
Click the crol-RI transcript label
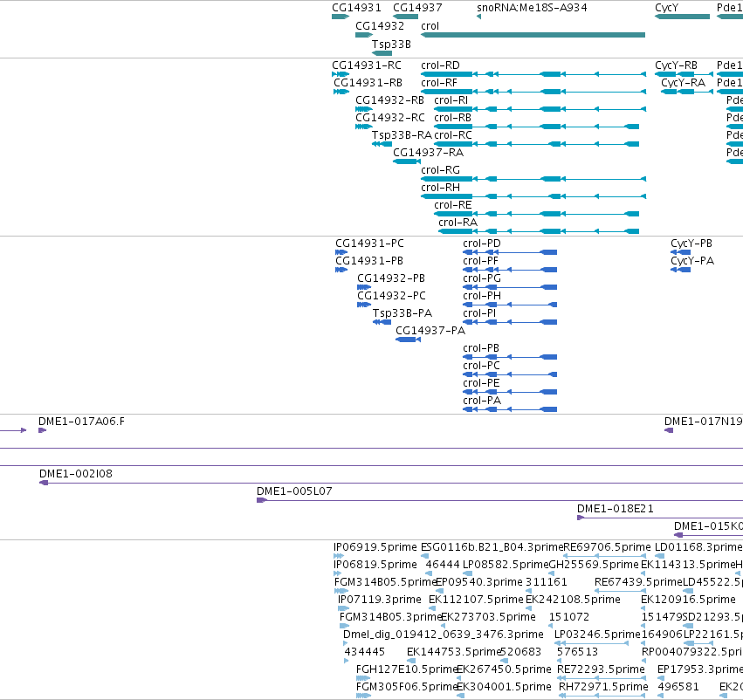[451, 100]
